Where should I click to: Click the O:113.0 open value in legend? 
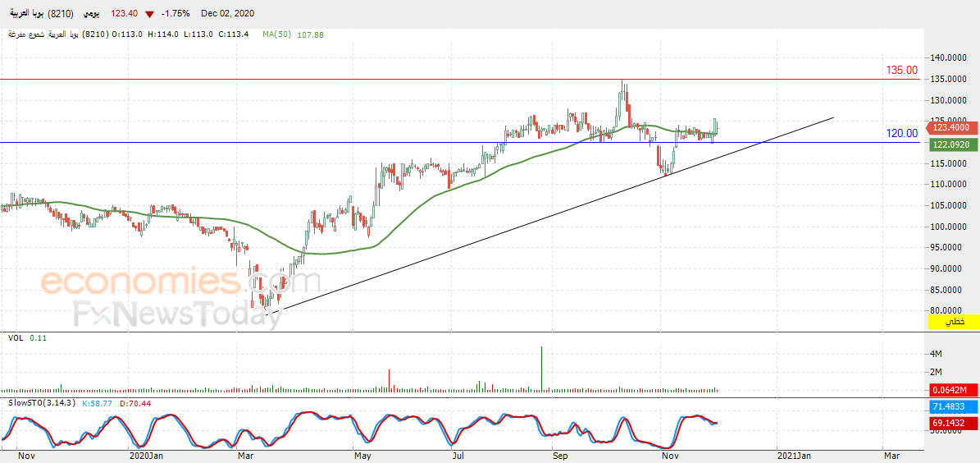[125, 34]
